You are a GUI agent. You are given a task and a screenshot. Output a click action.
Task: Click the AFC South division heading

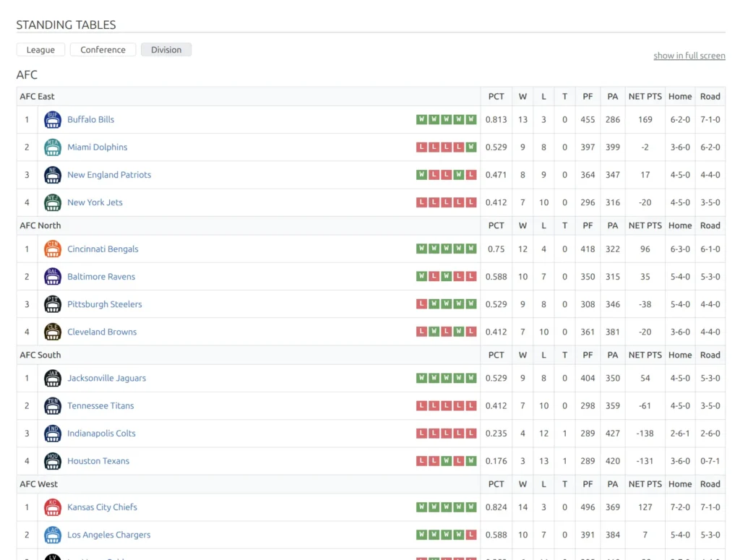tap(40, 355)
